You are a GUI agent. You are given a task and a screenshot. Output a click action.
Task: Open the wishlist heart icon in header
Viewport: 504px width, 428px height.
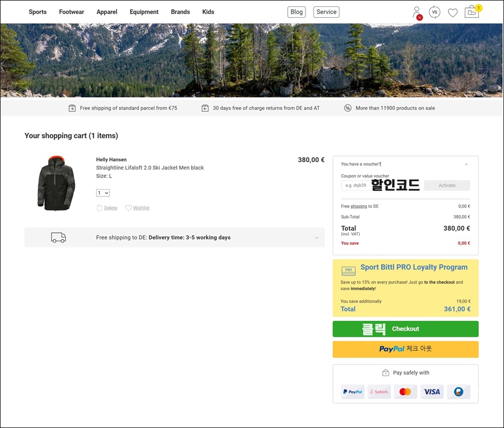pyautogui.click(x=453, y=13)
